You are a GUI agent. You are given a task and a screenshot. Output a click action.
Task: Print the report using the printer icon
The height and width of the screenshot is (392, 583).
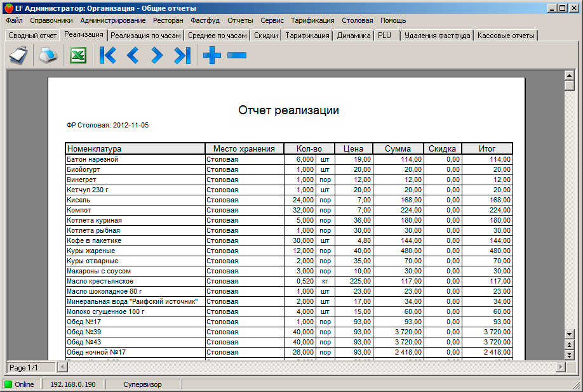pos(48,56)
